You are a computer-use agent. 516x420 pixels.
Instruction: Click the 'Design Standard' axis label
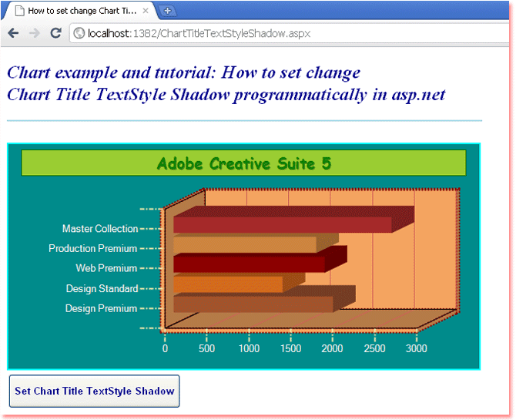coord(102,288)
